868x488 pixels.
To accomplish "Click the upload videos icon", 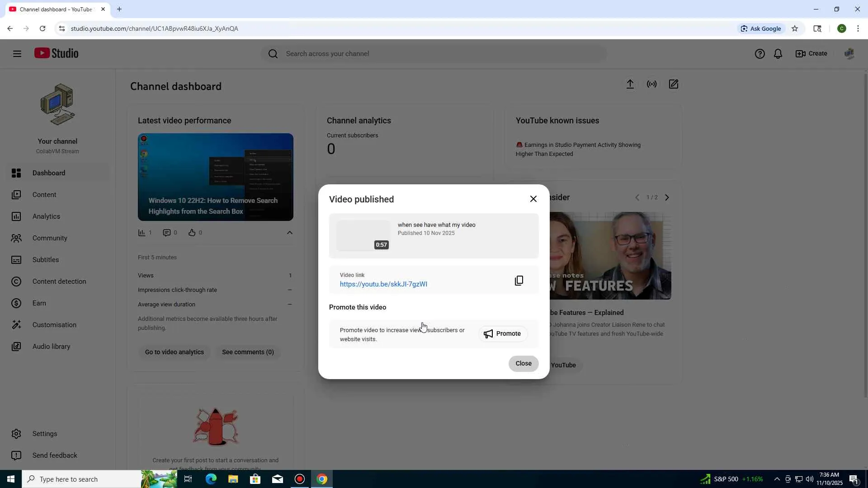I will 630,84.
